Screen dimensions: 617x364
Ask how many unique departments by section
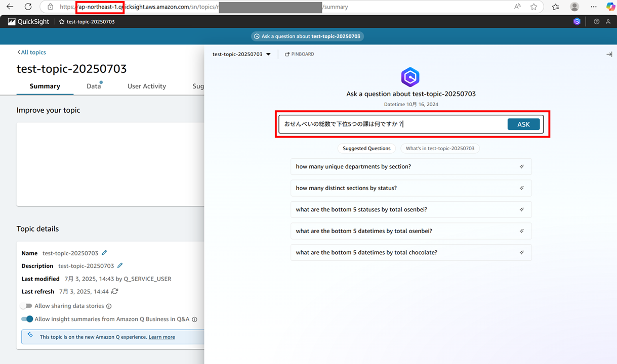pyautogui.click(x=411, y=166)
